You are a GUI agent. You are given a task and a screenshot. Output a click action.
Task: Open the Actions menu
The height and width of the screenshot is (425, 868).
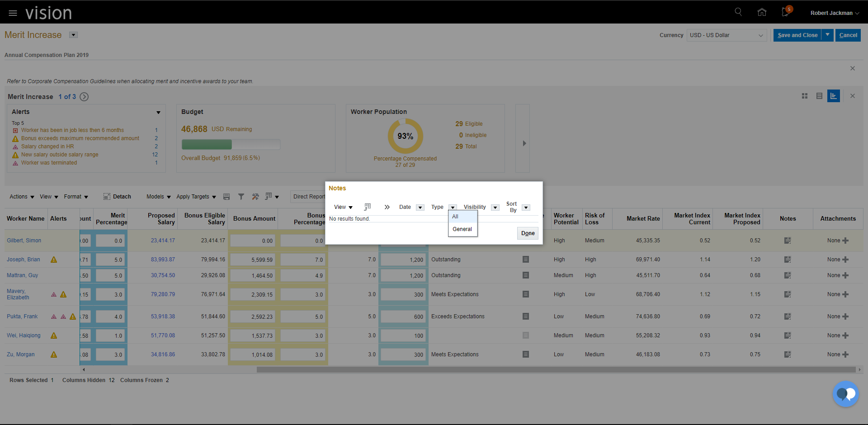[x=22, y=197]
